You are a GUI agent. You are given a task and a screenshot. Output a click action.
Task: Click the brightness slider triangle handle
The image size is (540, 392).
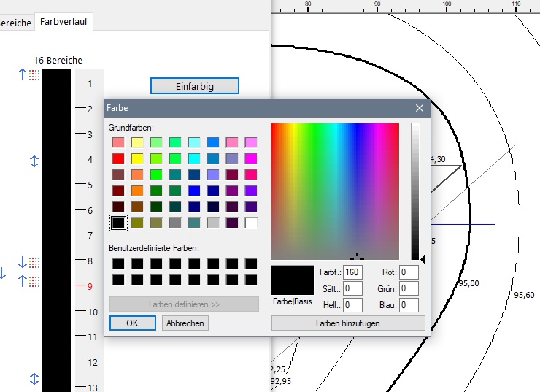tap(424, 258)
